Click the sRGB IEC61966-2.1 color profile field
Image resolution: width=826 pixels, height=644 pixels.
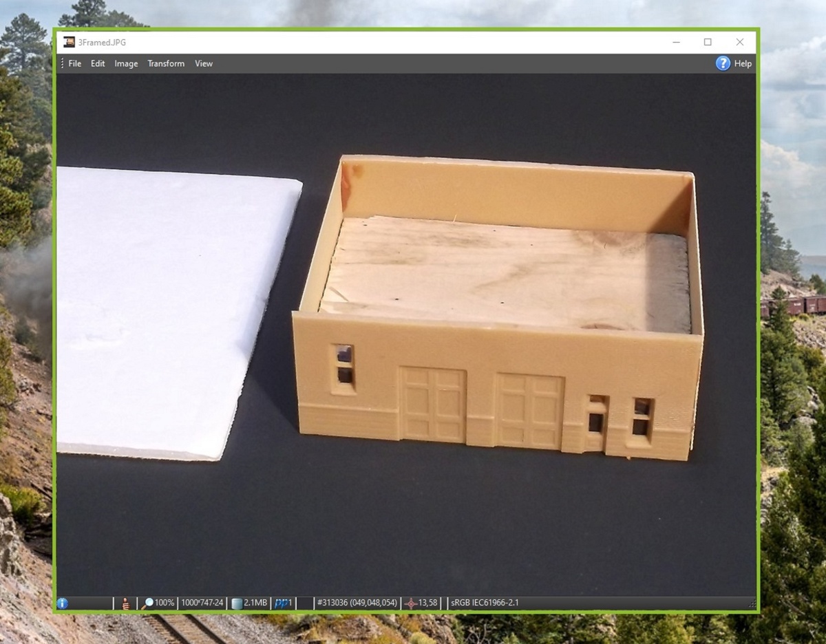[x=485, y=603]
